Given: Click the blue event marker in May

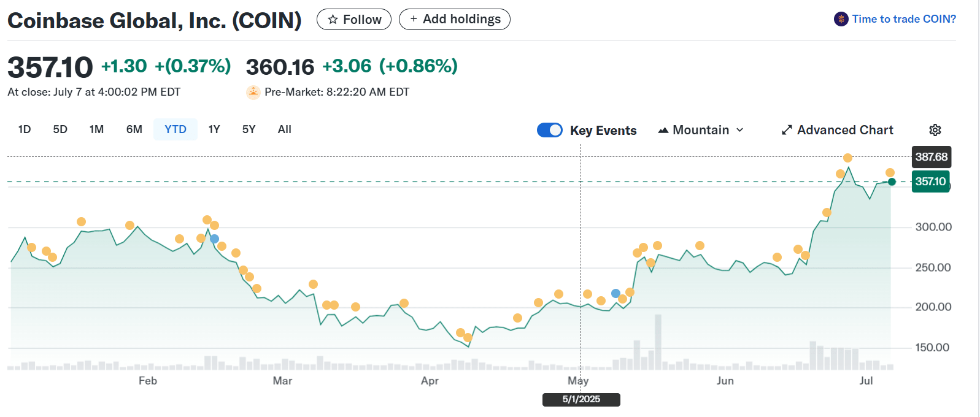Looking at the screenshot, I should (615, 294).
